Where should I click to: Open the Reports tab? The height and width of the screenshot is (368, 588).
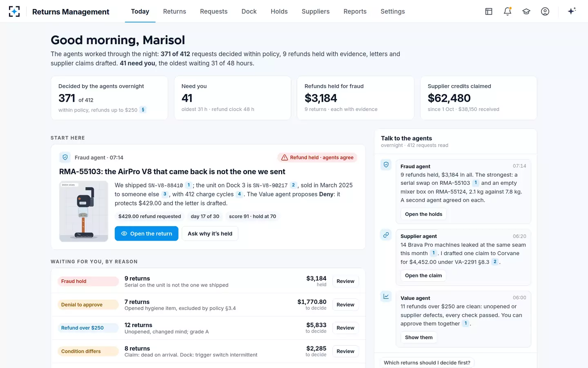pyautogui.click(x=355, y=11)
